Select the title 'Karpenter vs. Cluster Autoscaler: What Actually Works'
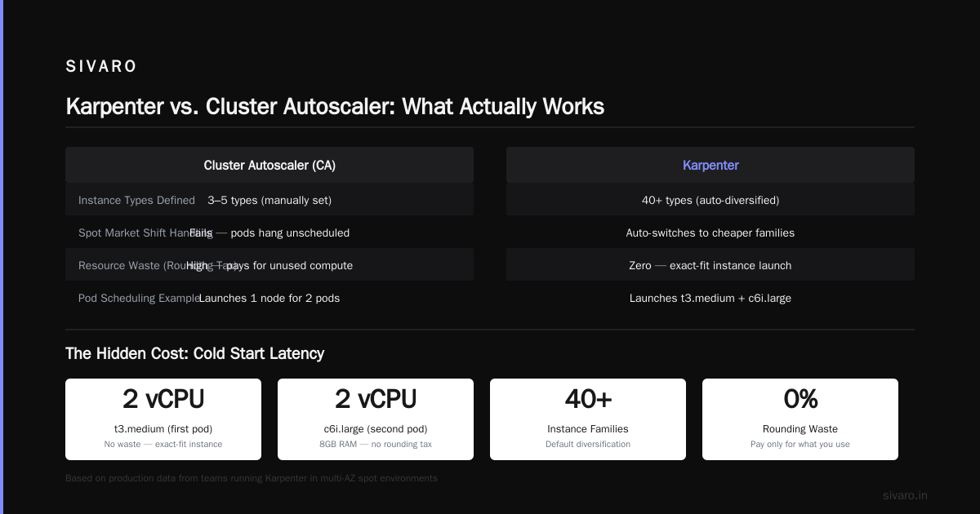The width and height of the screenshot is (980, 514). click(335, 106)
